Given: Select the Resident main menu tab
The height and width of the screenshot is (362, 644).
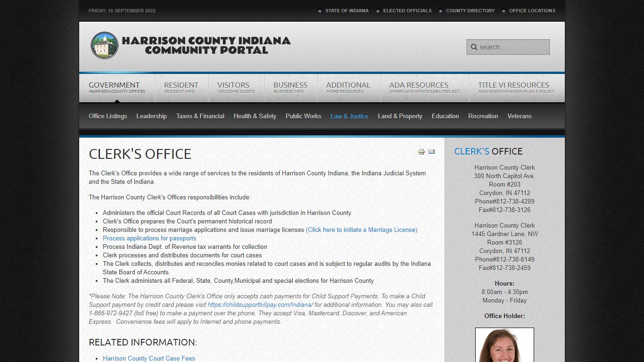Looking at the screenshot, I should [x=182, y=88].
